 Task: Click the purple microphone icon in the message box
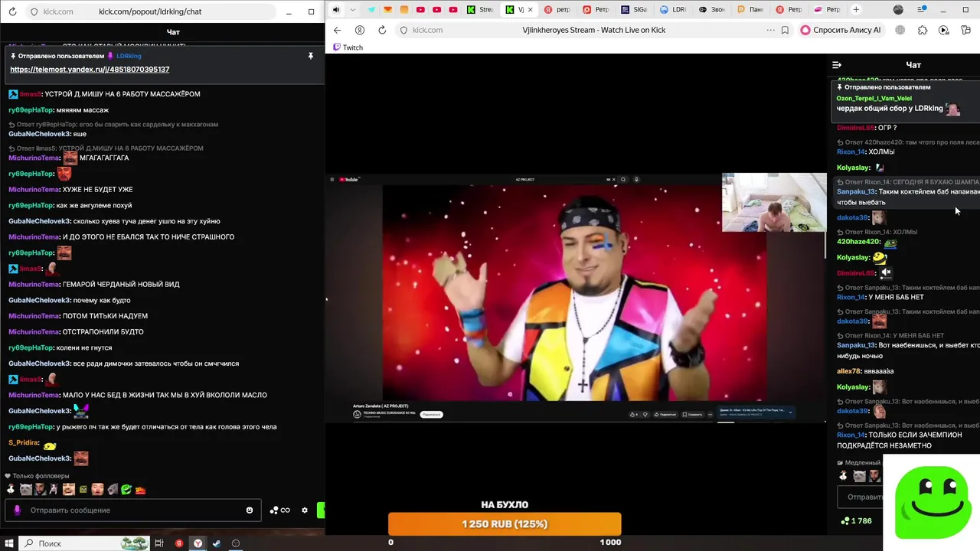tap(18, 510)
